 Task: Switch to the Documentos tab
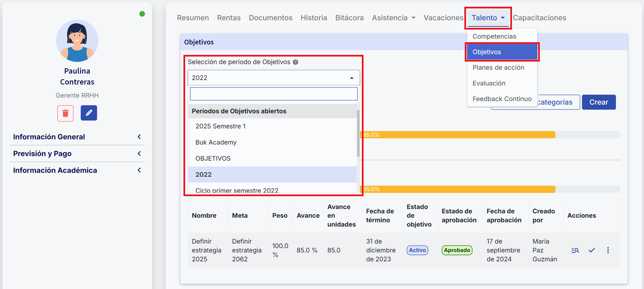click(x=270, y=18)
